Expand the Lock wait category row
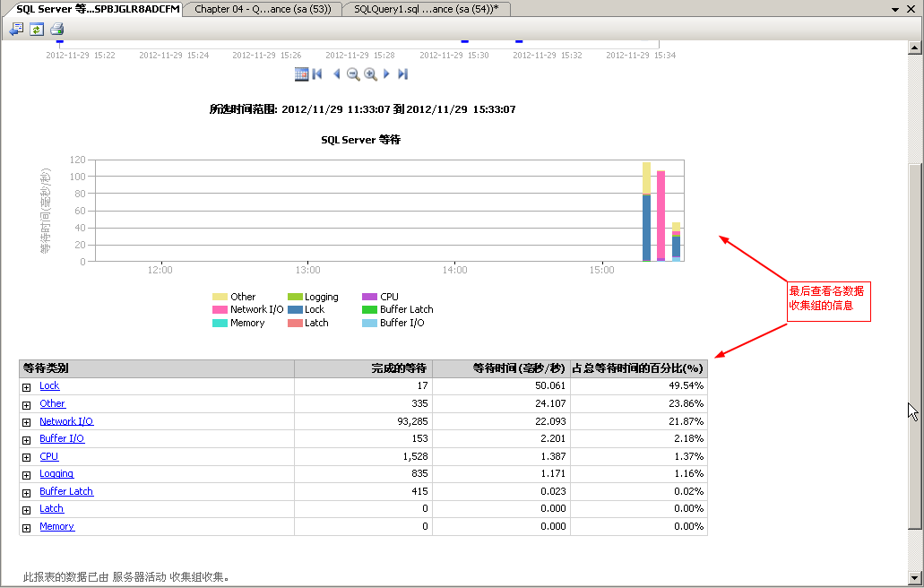924x588 pixels. [x=27, y=387]
